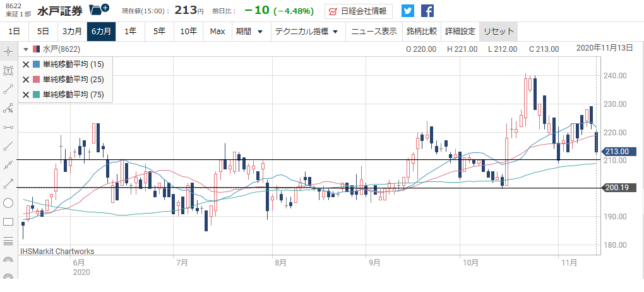Click the 水戸証券 company name heading
Screen dimensions: 644x292
61,11
